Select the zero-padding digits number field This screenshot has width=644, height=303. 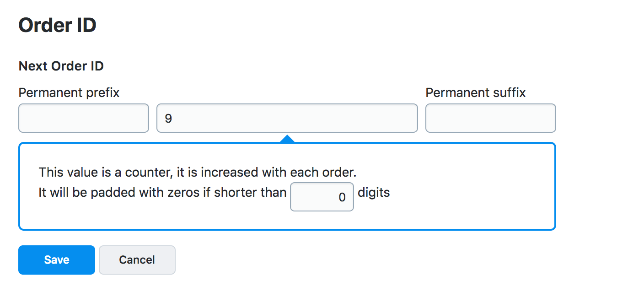pos(322,197)
